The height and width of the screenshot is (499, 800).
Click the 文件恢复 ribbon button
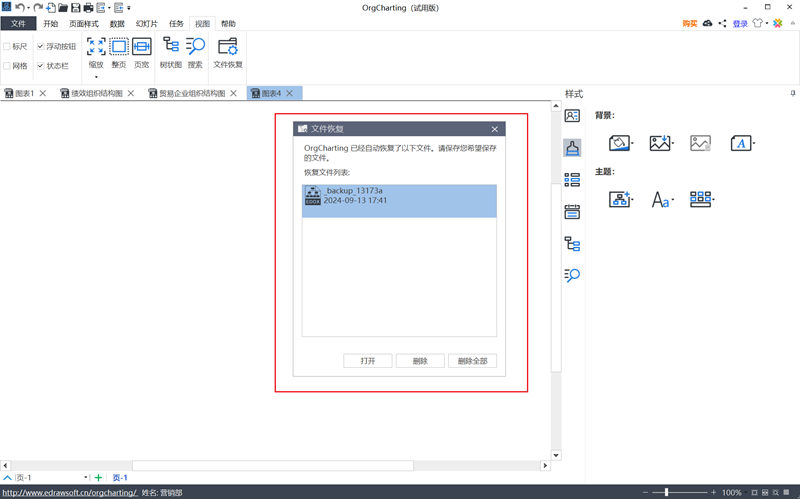pyautogui.click(x=228, y=53)
